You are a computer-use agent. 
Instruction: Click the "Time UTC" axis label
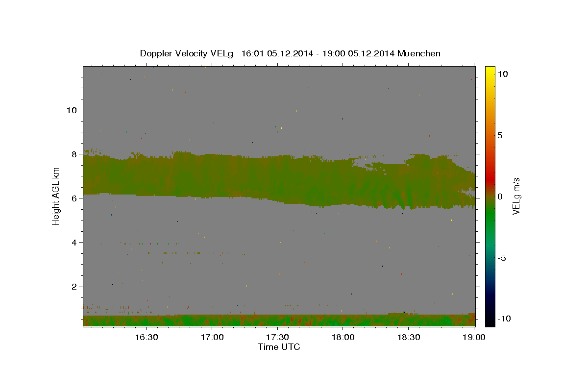pyautogui.click(x=279, y=347)
